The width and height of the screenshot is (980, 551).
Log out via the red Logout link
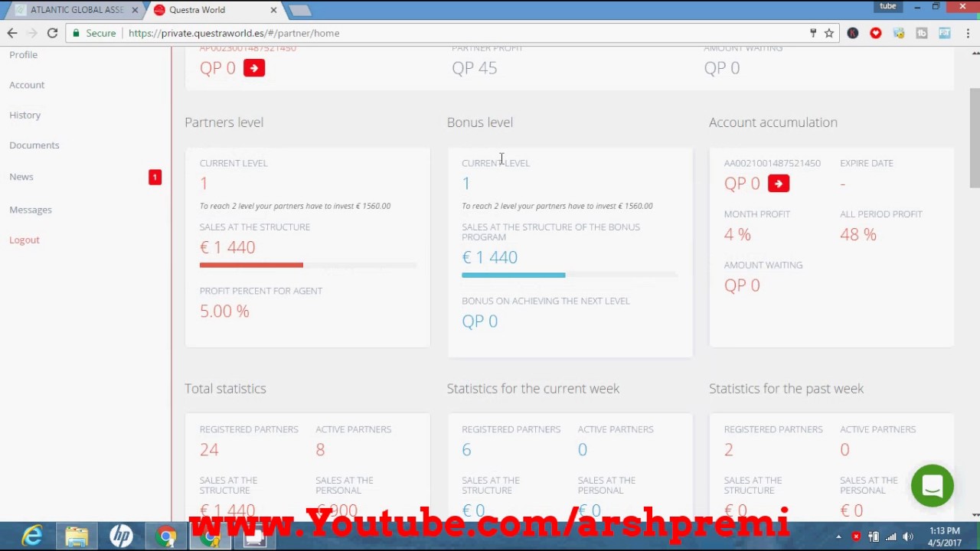coord(24,240)
